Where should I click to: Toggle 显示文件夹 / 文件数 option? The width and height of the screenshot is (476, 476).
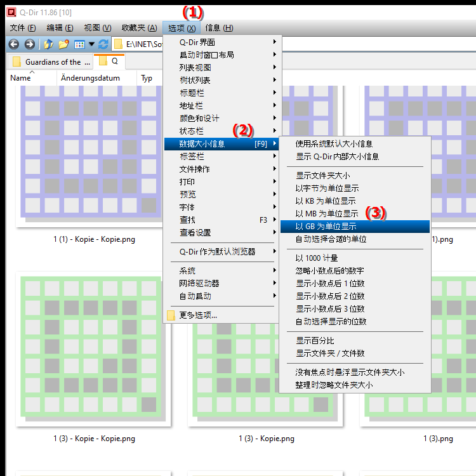click(355, 354)
